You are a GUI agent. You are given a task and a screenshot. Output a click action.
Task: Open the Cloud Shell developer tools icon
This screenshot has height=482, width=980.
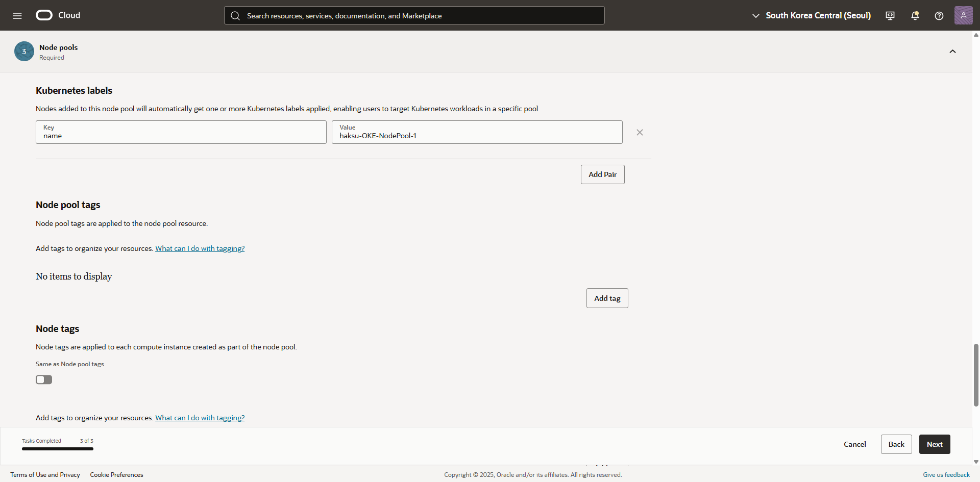(890, 15)
